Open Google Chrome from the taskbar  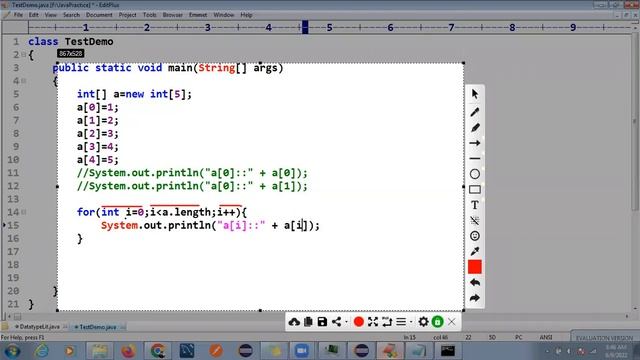pyautogui.click(x=158, y=351)
